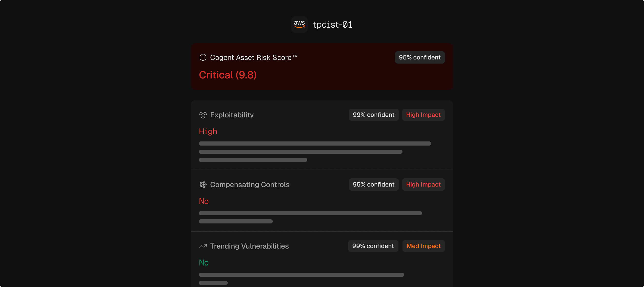The image size is (644, 287).
Task: Click the green No value under Trending Vulnerabilities
Action: click(x=204, y=263)
